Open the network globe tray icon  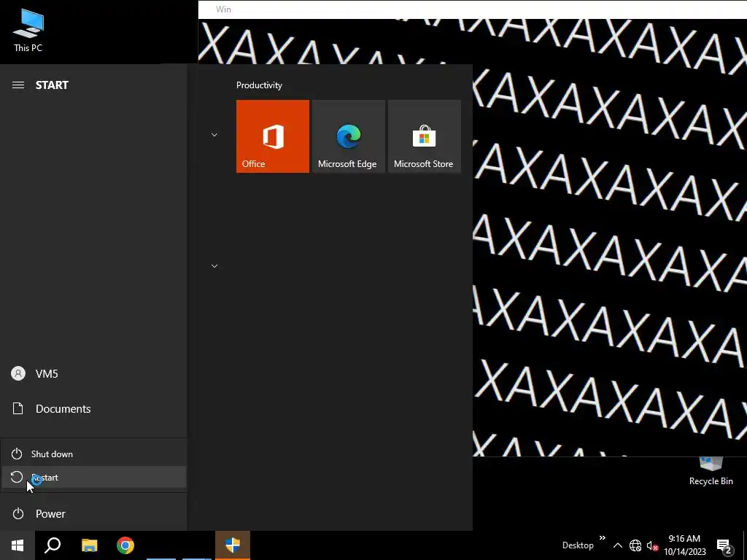point(635,545)
